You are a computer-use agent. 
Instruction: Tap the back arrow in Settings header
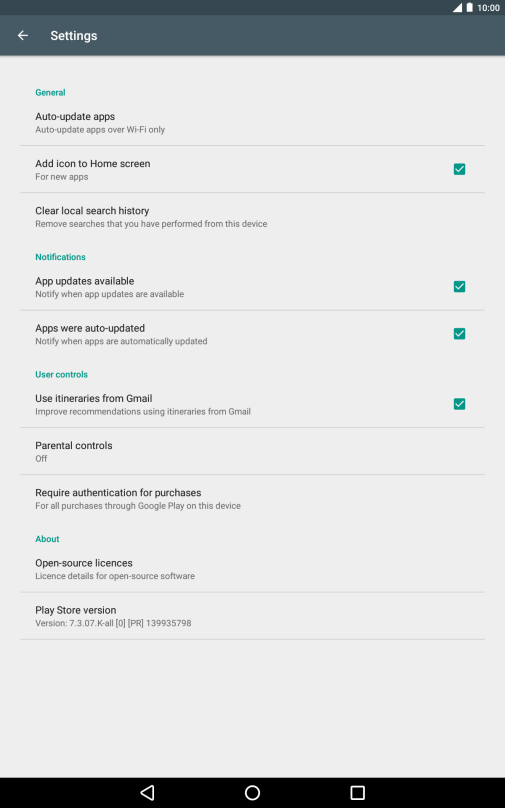(23, 36)
